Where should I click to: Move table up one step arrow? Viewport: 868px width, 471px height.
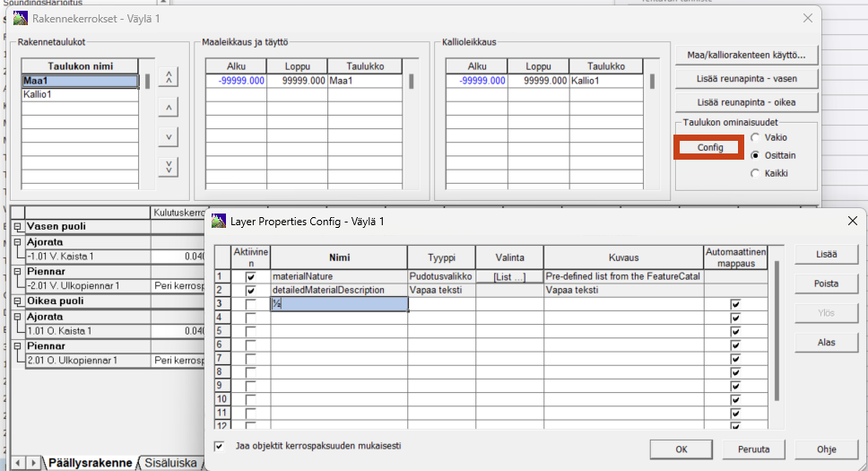click(169, 108)
